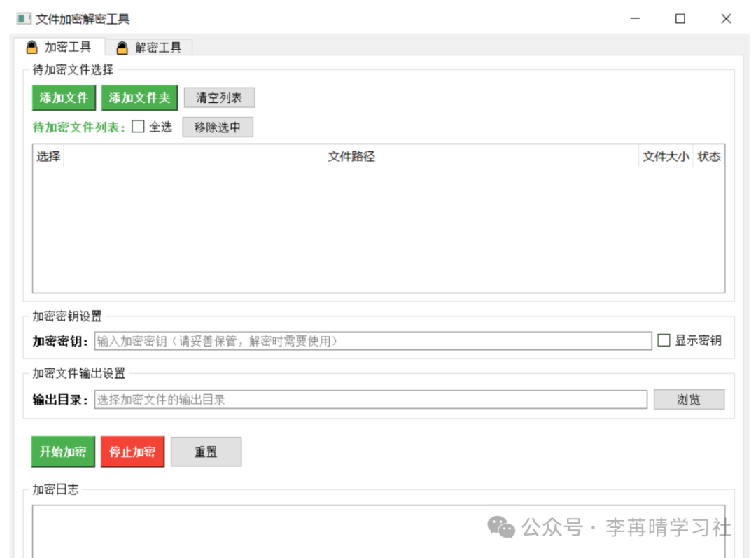Switch to the 解密工具 tab
Viewport: 756px width, 558px height.
point(149,48)
